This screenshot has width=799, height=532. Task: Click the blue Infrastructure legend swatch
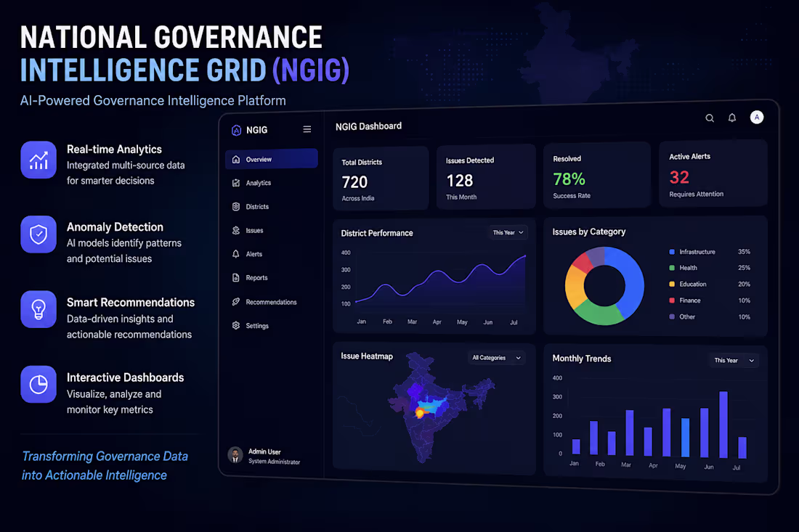[x=672, y=252]
